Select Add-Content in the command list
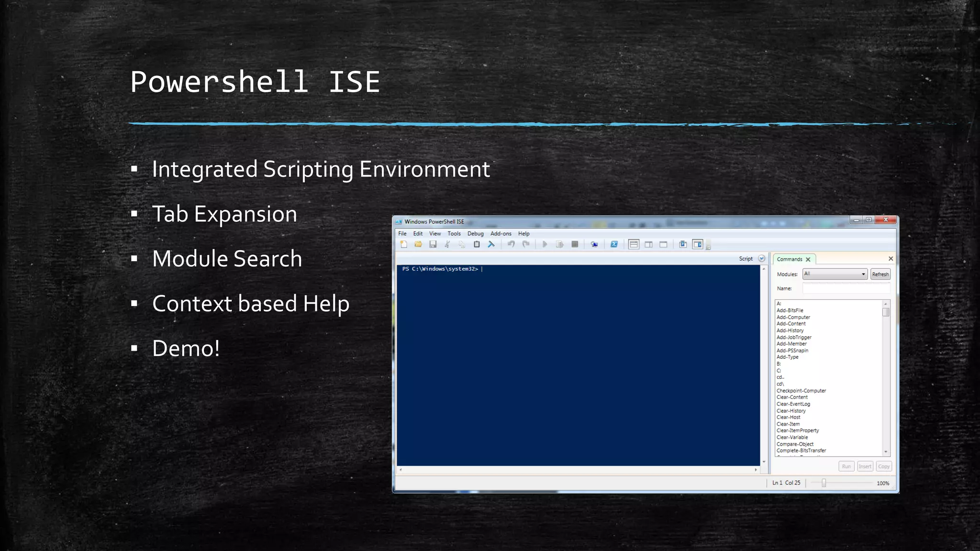Image resolution: width=980 pixels, height=551 pixels. [x=791, y=324]
